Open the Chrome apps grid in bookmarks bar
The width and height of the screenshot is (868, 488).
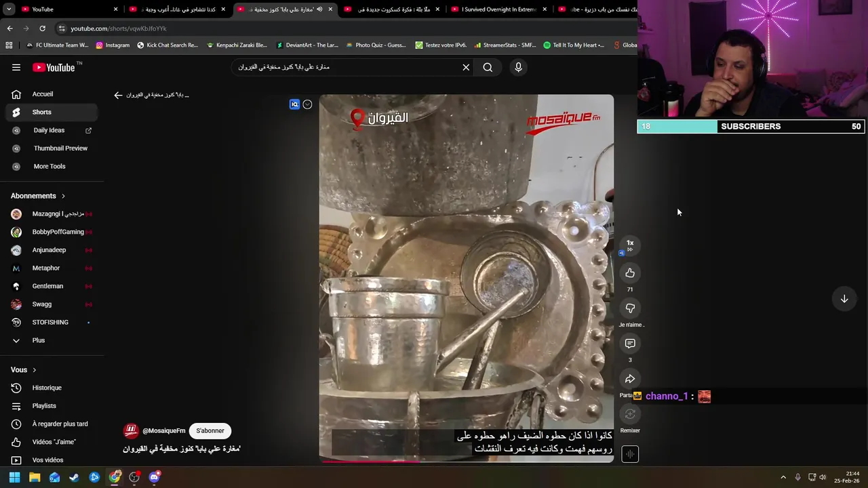coord(9,45)
